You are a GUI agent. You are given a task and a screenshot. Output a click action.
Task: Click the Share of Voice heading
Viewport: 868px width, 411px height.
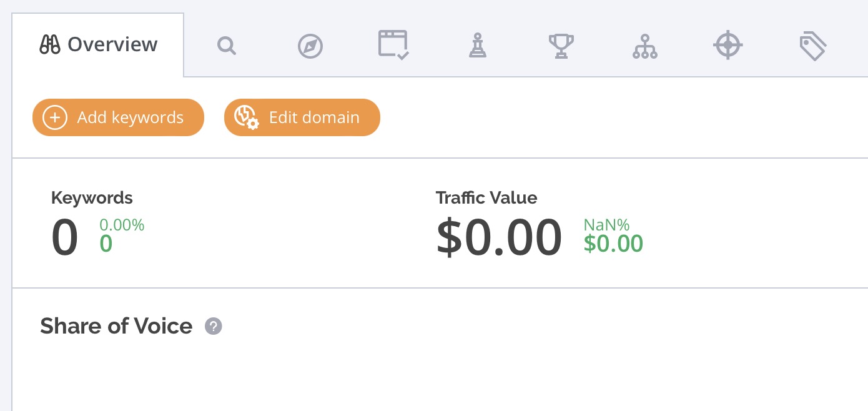click(116, 326)
